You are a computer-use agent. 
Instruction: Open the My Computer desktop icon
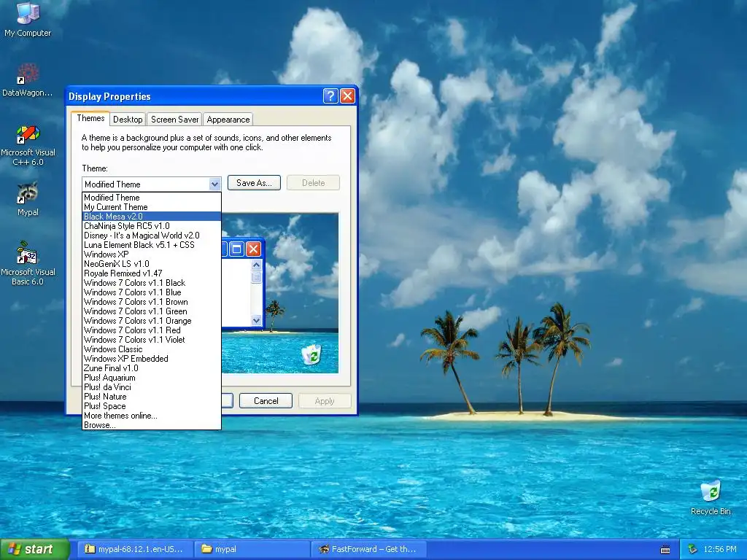click(28, 20)
